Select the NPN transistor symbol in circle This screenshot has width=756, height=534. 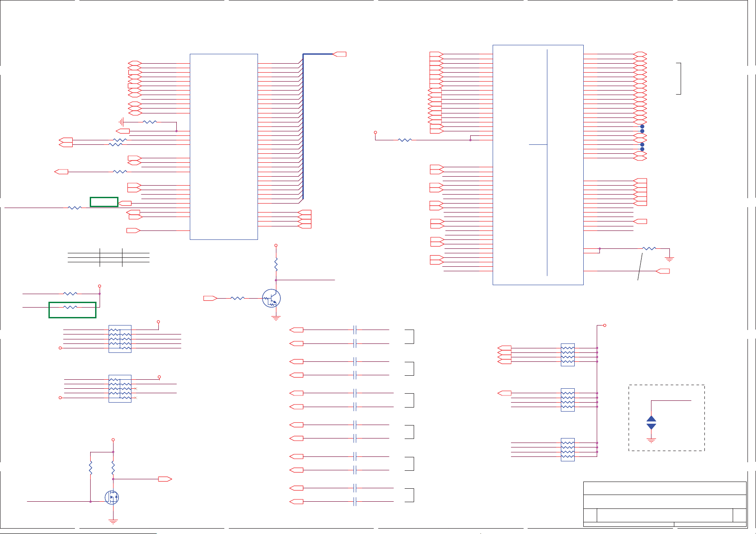271,298
